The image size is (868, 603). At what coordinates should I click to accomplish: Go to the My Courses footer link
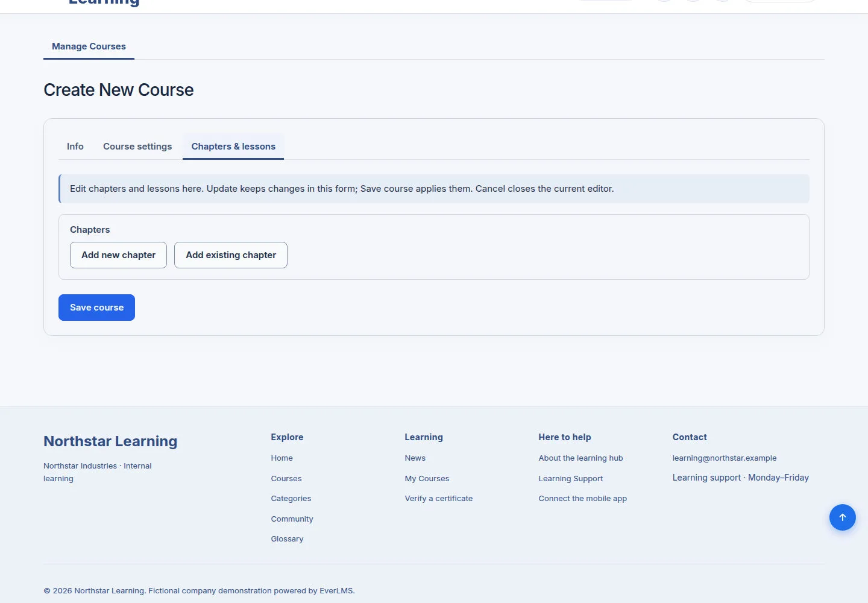click(427, 479)
